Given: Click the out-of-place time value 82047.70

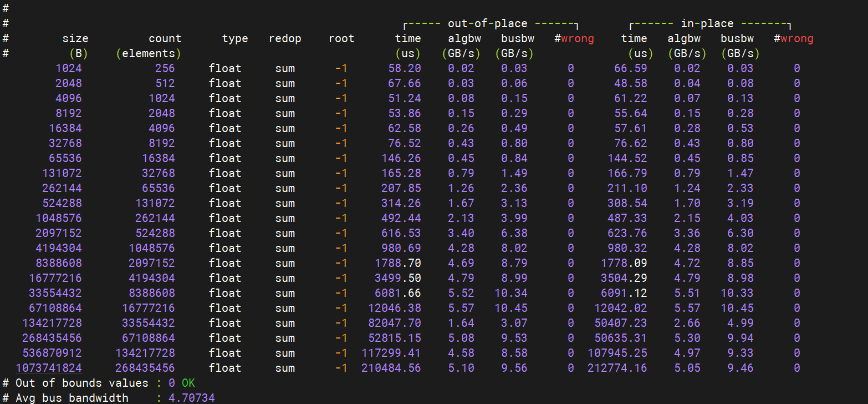Looking at the screenshot, I should [394, 323].
